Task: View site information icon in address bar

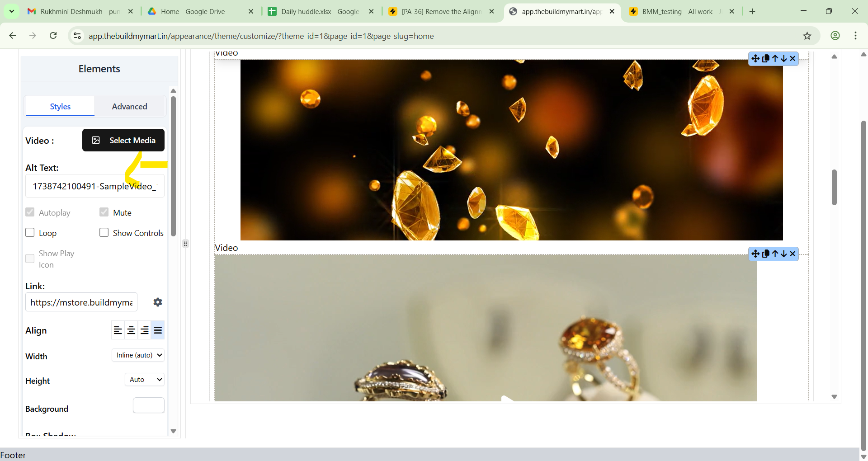Action: click(x=77, y=36)
